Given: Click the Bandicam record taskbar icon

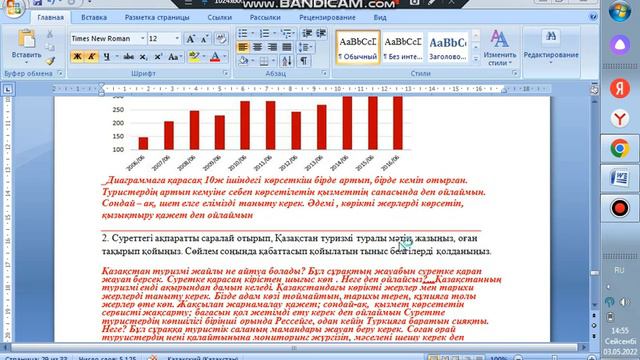Looking at the screenshot, I should click(x=620, y=208).
